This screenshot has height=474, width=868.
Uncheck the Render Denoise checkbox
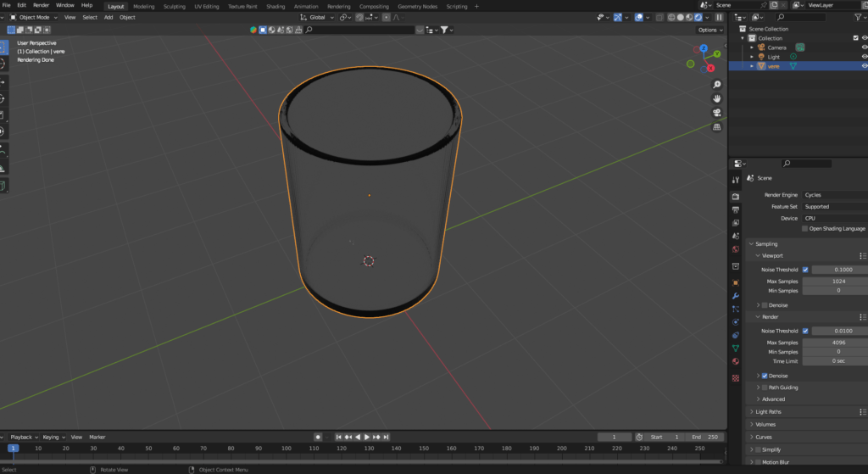pos(765,376)
